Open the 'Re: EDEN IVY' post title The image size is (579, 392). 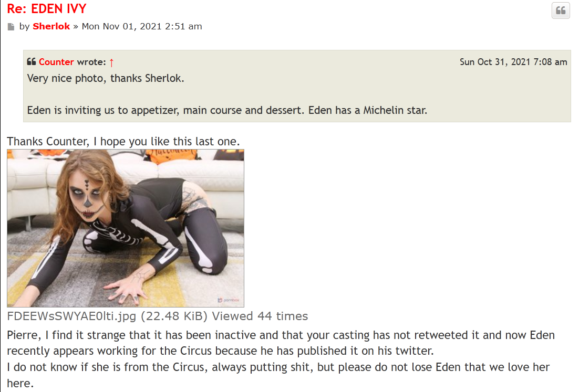[x=47, y=9]
